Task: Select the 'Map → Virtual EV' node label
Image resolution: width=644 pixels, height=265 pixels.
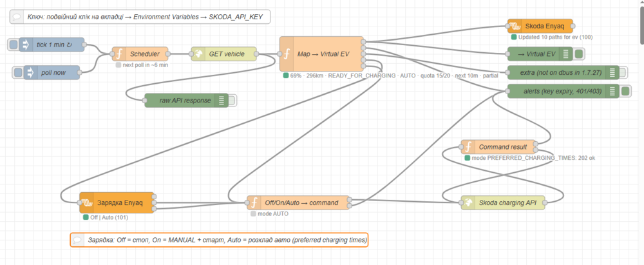Action: 324,54
